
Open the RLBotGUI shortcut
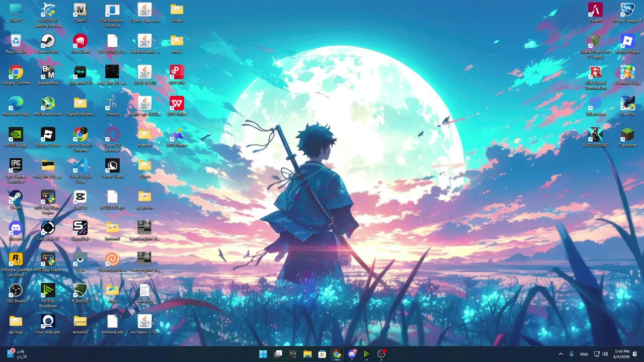pos(80,294)
